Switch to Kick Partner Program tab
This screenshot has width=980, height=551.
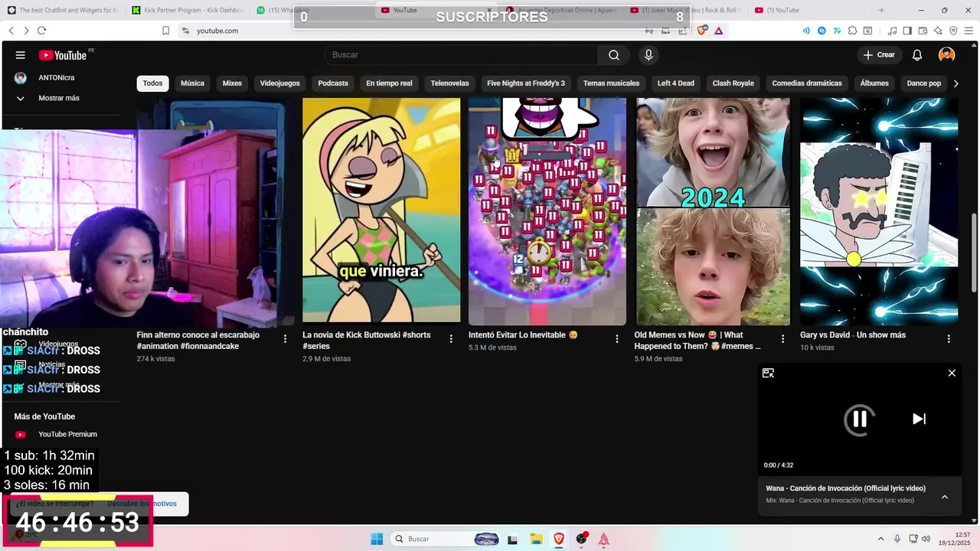click(x=187, y=10)
